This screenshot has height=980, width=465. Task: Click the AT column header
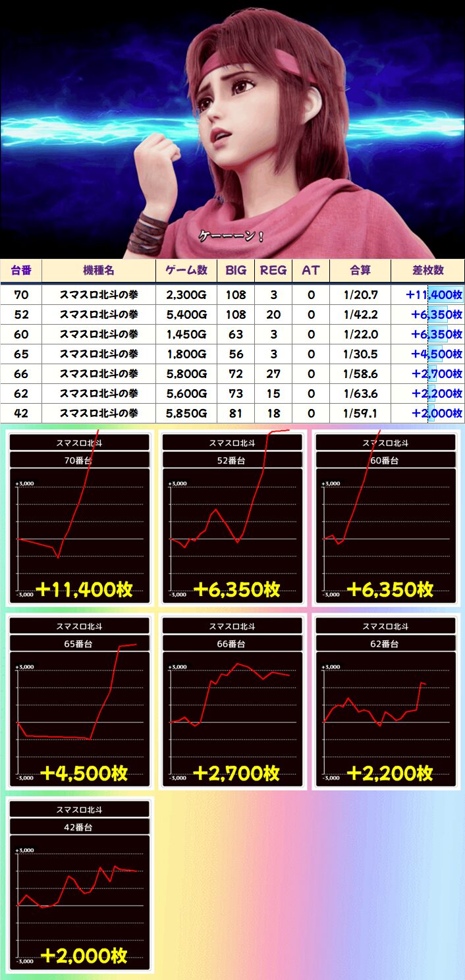click(311, 270)
